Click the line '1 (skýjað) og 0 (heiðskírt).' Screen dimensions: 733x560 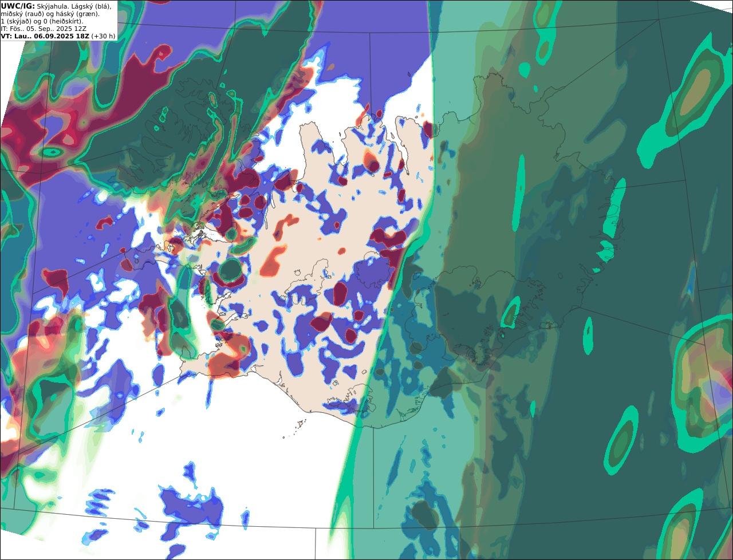(x=42, y=21)
